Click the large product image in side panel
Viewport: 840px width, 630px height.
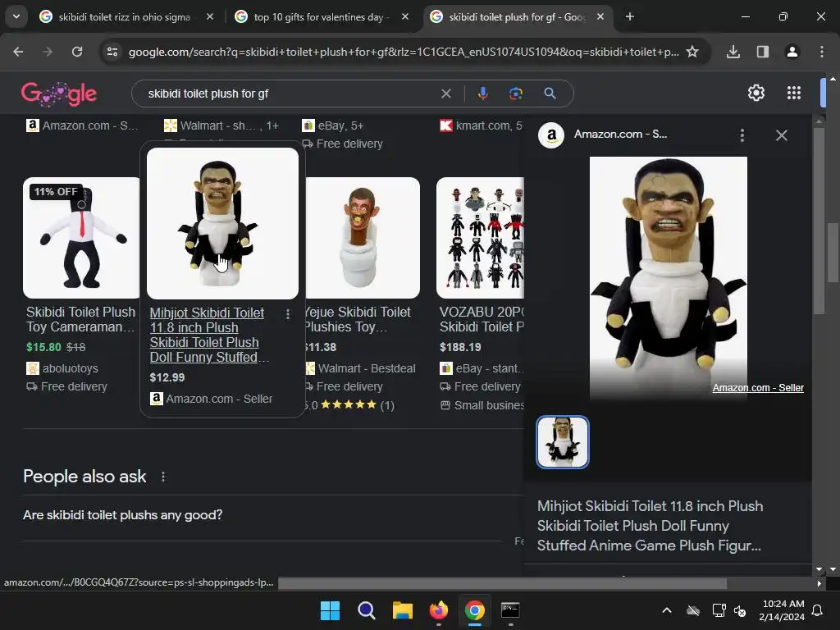click(x=668, y=277)
